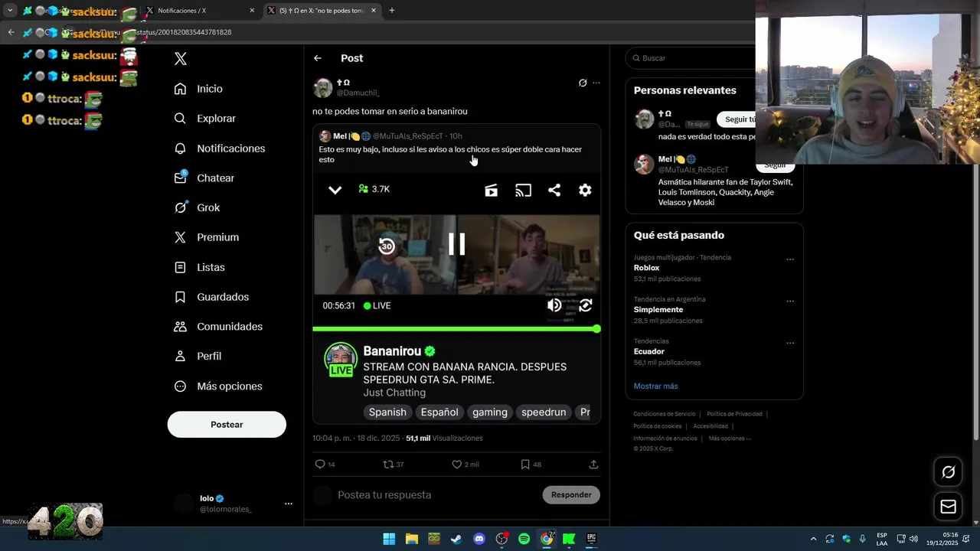Image resolution: width=980 pixels, height=551 pixels.
Task: Click the cast icon in stream player
Action: pos(523,191)
